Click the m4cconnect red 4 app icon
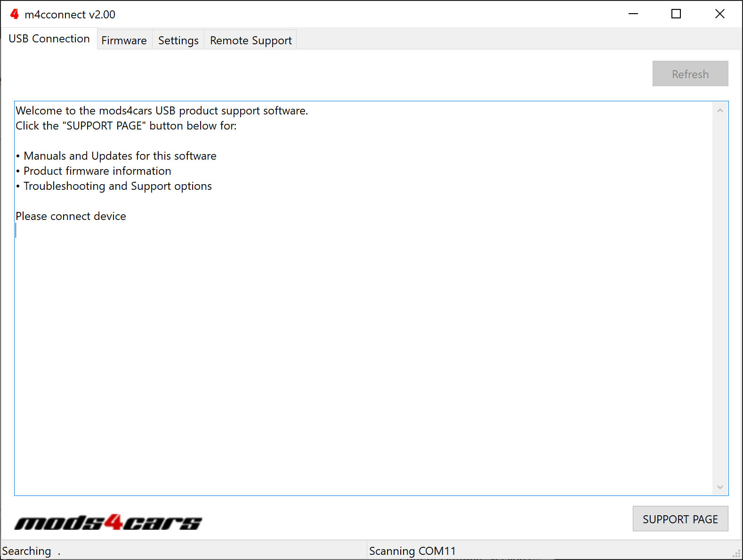This screenshot has width=743, height=560. [x=15, y=14]
